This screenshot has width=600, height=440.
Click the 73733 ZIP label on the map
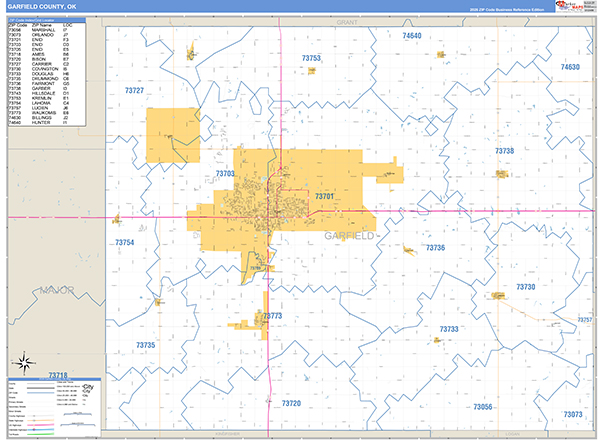pos(449,329)
